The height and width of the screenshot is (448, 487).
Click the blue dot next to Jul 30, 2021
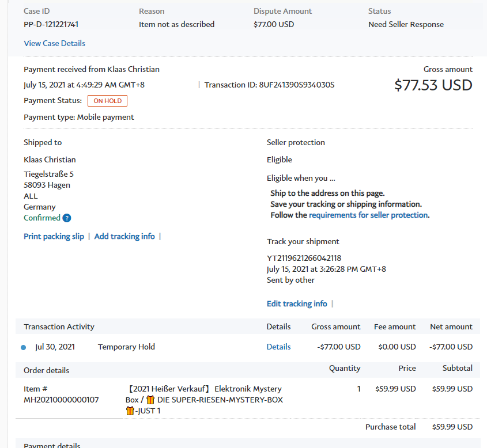[24, 347]
